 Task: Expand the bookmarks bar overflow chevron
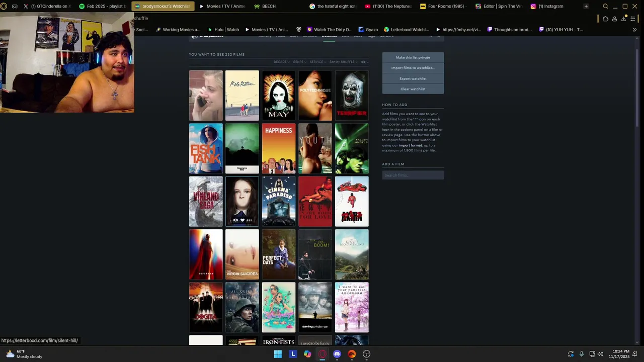(634, 30)
